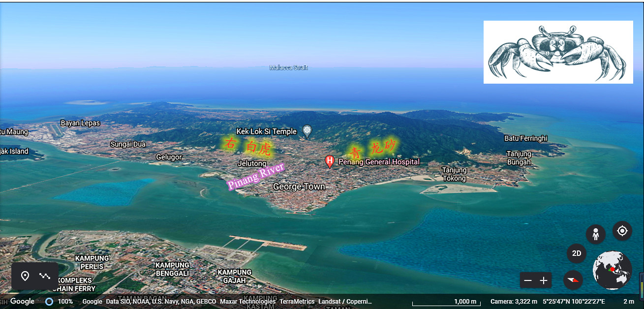Click the Add placemark pin icon

pos(25,276)
